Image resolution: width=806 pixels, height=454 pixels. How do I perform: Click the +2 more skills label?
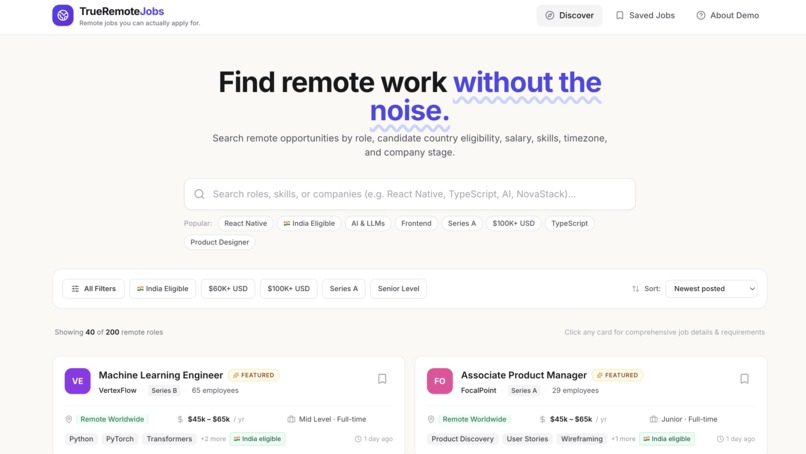pos(213,439)
